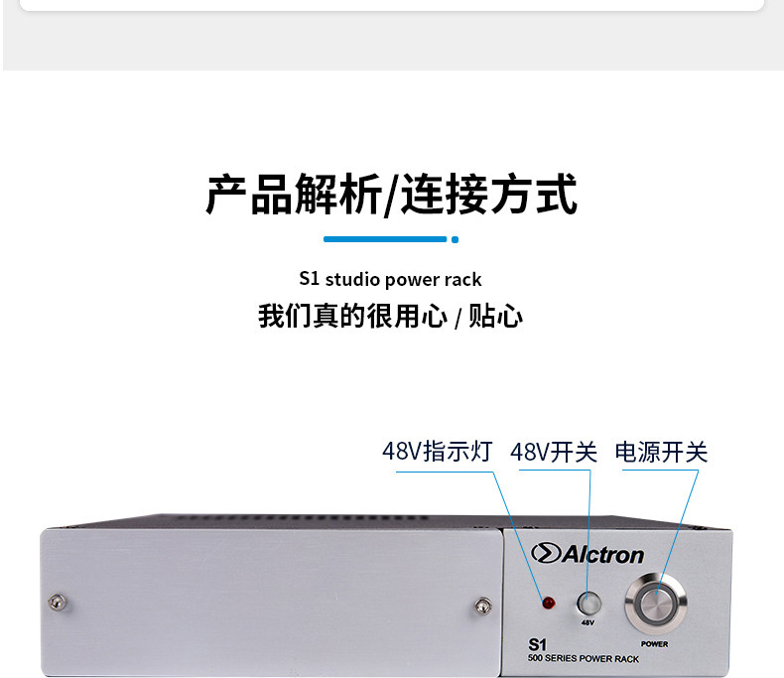Click the 电源开关 label

coord(661,453)
